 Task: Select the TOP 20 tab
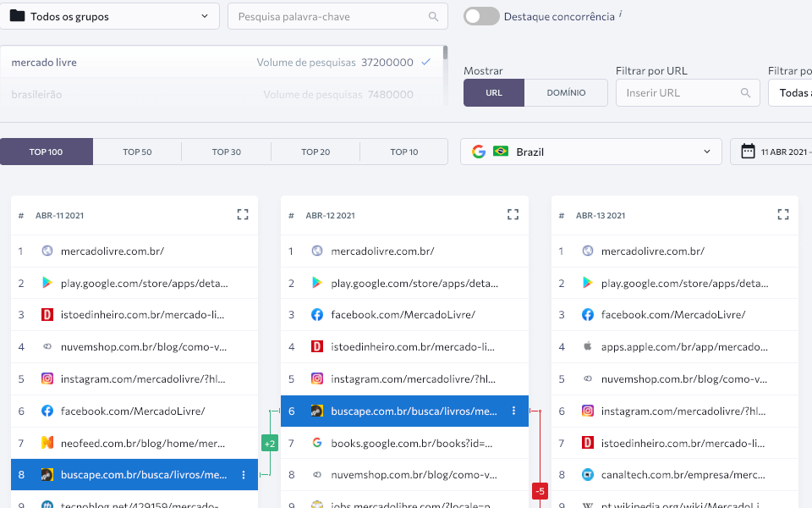point(315,152)
